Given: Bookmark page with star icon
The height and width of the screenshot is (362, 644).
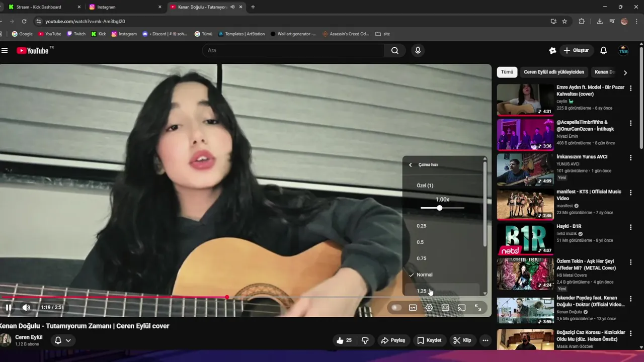Looking at the screenshot, I should pos(565,21).
